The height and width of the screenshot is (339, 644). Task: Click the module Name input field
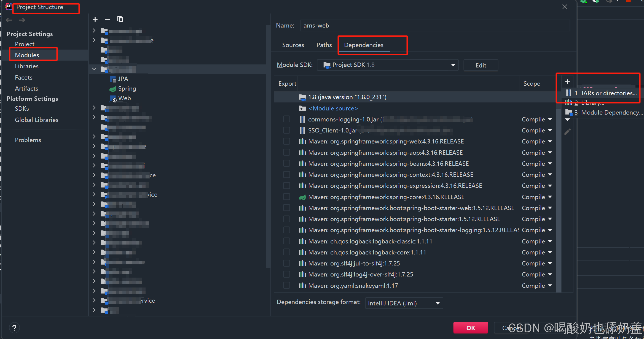[434, 26]
